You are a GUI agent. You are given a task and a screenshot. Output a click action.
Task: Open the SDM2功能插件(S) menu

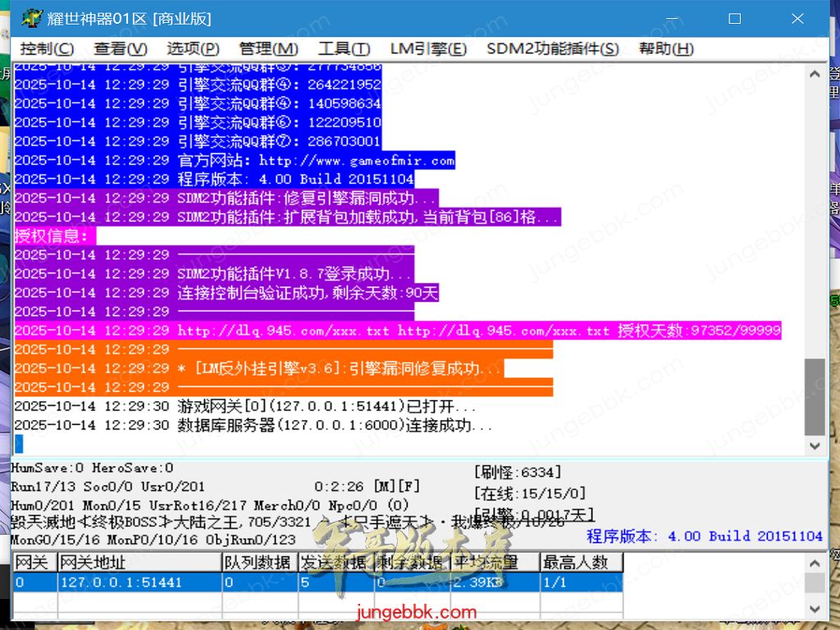point(552,49)
